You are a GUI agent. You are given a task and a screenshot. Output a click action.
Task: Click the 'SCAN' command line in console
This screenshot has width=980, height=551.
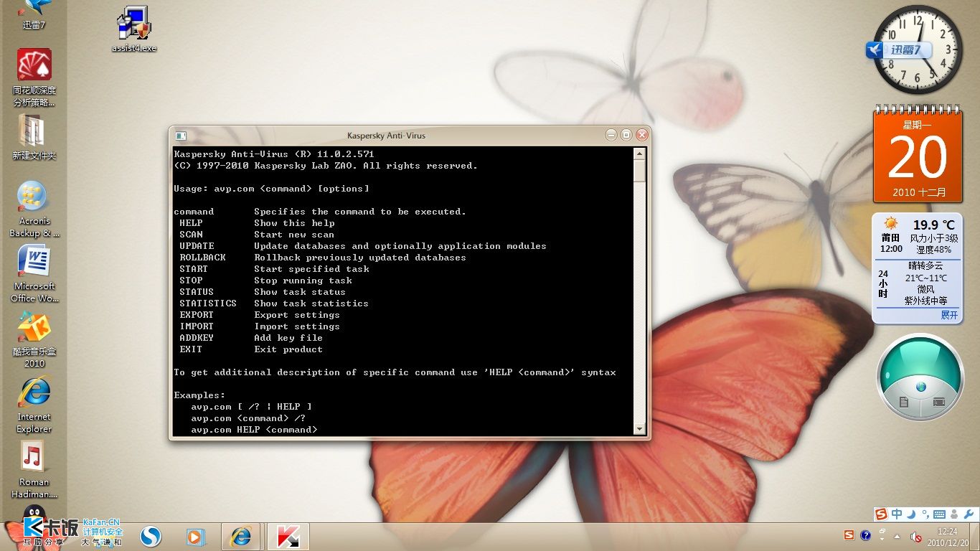tap(257, 235)
